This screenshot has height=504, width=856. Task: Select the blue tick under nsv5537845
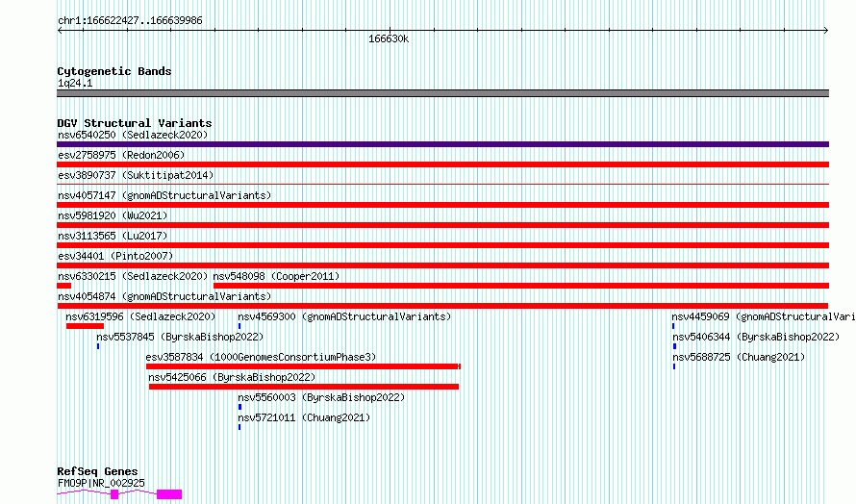[x=98, y=346]
